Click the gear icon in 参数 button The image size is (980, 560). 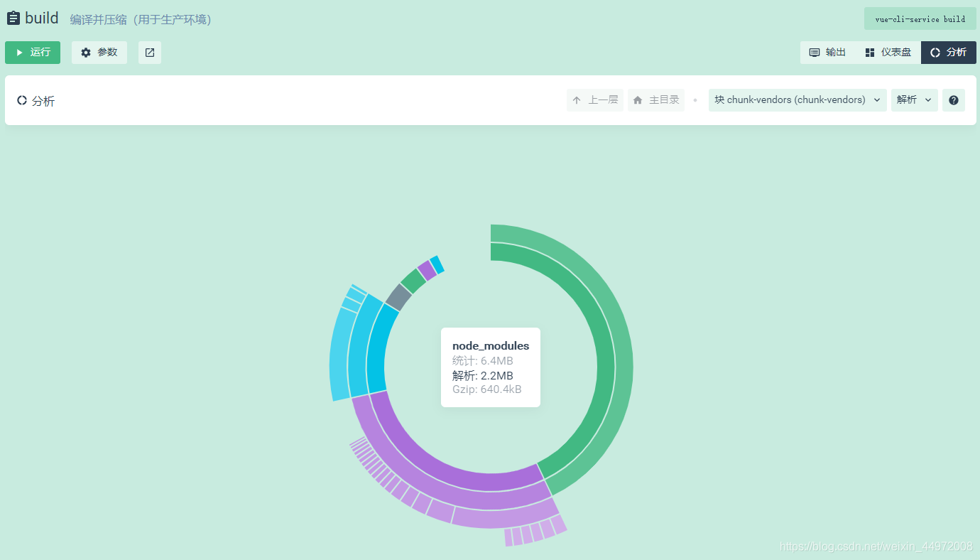click(86, 53)
